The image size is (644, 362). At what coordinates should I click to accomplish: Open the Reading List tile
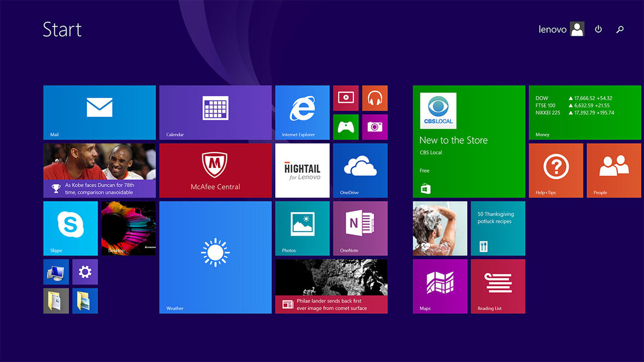498,286
